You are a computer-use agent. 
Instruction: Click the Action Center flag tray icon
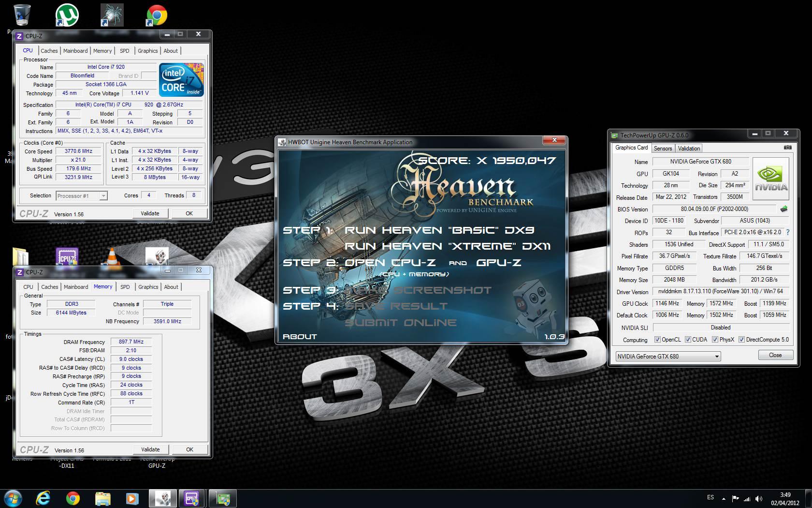click(x=735, y=498)
